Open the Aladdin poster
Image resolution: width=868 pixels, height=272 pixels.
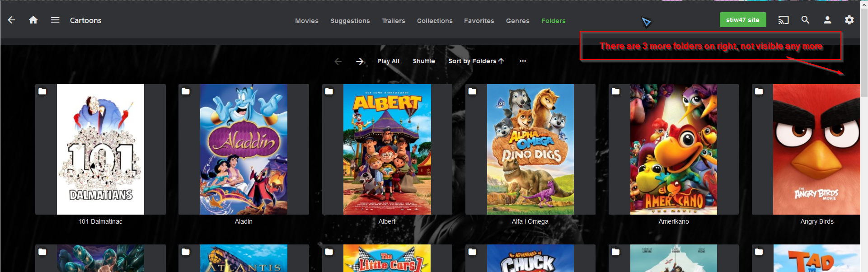[244, 149]
